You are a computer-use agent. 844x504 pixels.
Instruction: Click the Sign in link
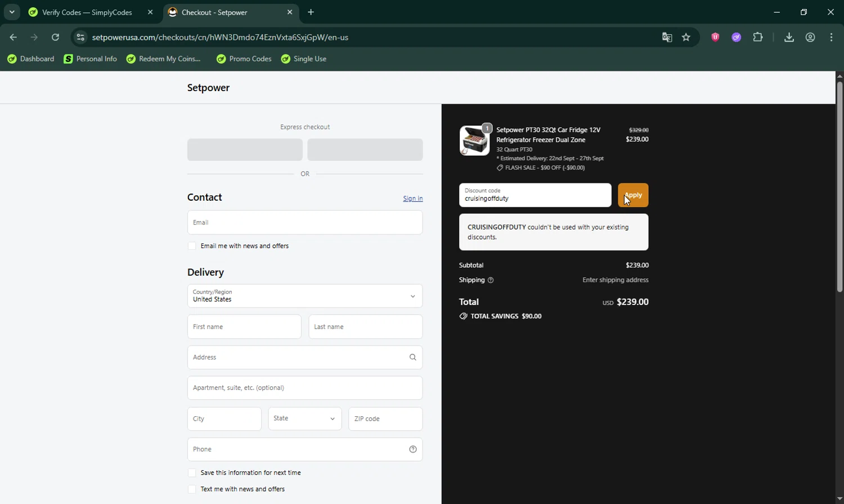(413, 199)
